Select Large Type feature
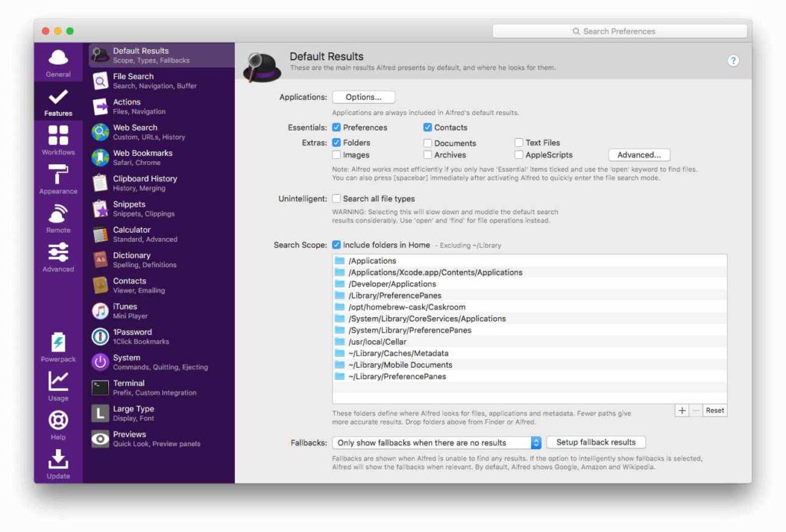Image resolution: width=786 pixels, height=532 pixels. [x=161, y=413]
